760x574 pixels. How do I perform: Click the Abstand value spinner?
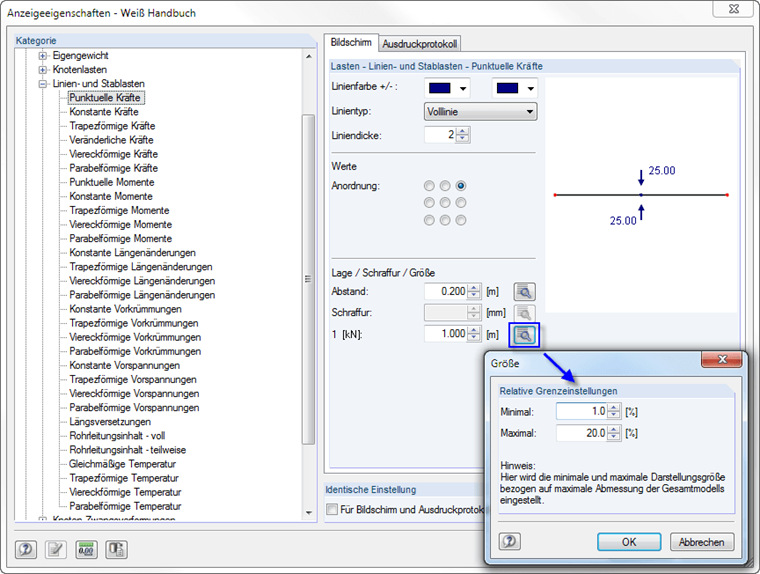coord(475,291)
